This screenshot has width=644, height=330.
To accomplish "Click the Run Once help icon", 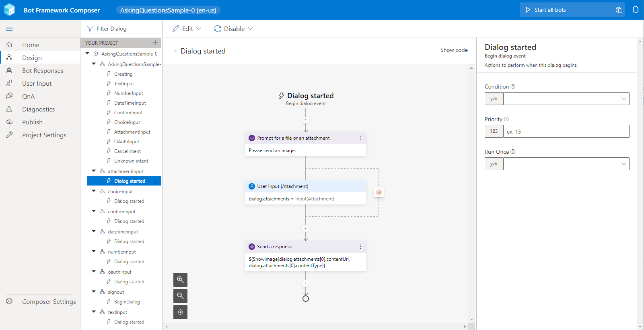I will tap(513, 152).
